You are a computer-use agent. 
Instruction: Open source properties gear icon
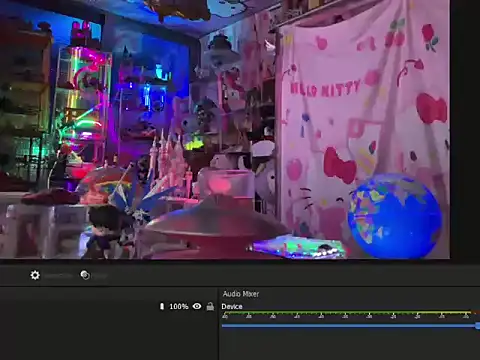pos(35,275)
